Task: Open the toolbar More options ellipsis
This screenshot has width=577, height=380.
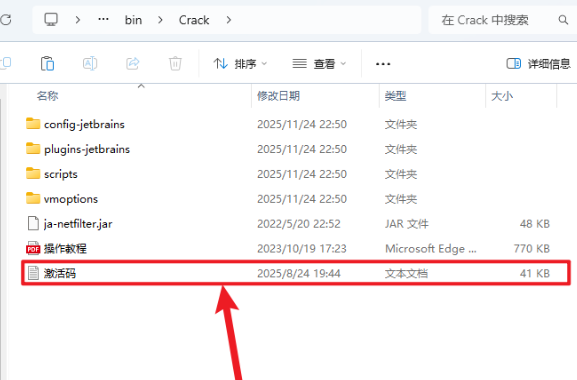Action: (383, 64)
